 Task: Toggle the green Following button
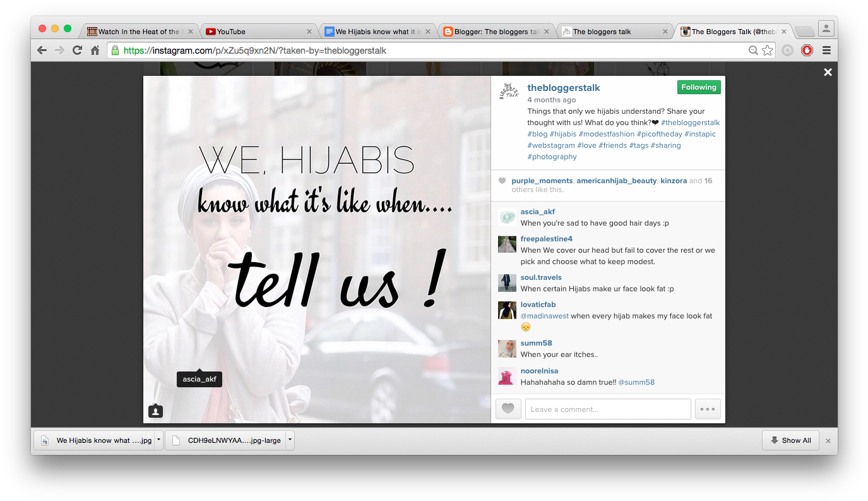pos(698,87)
